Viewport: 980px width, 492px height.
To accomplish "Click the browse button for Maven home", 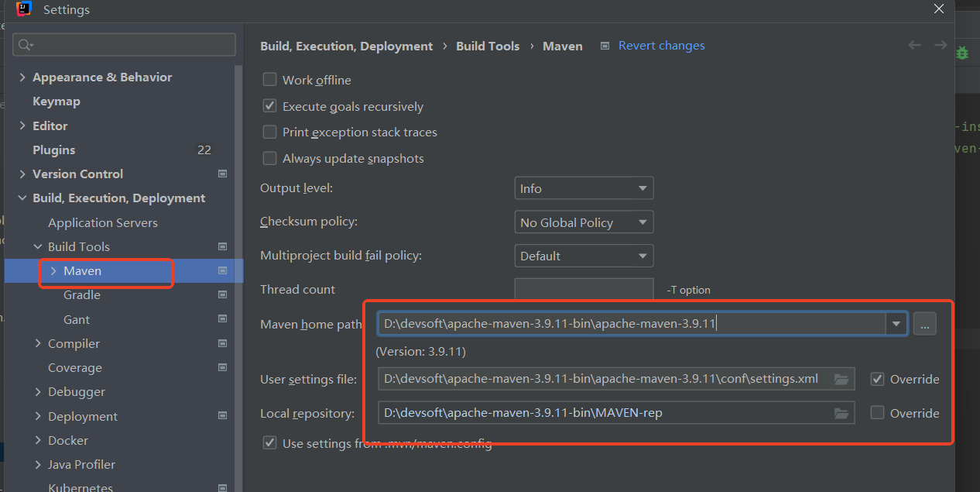I will [924, 324].
